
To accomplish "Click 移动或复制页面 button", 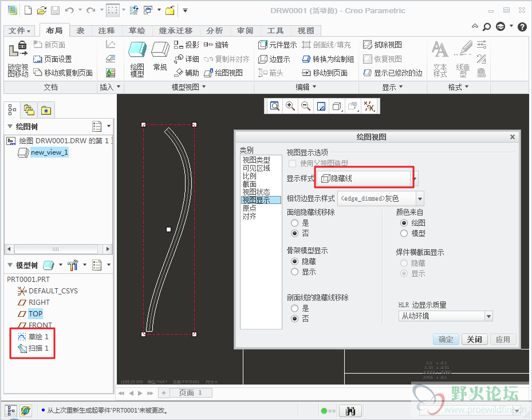I will [63, 73].
